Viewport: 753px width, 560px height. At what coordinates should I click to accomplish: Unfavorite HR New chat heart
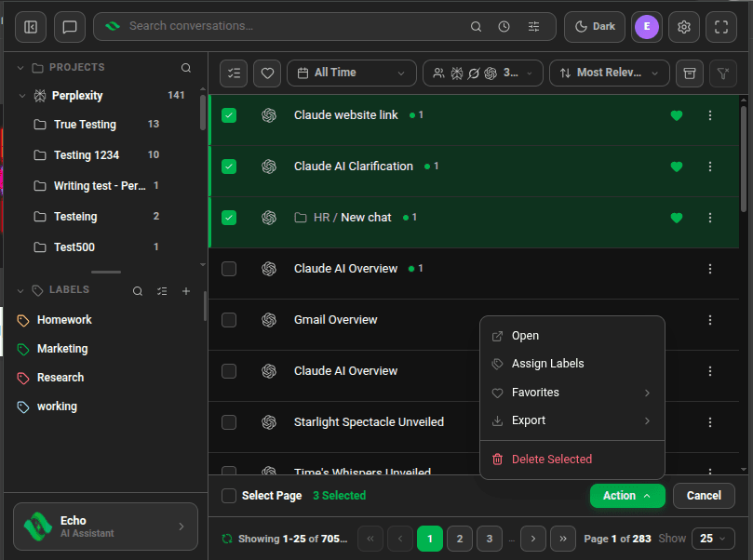point(676,218)
